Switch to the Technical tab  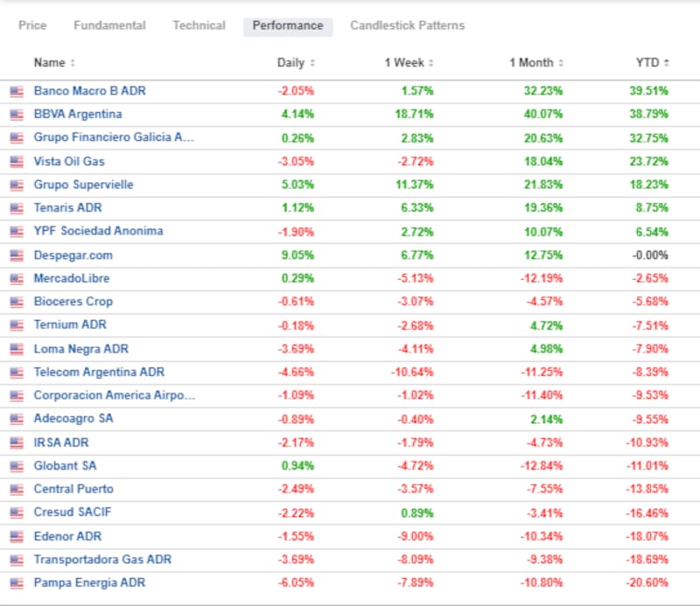click(x=199, y=25)
